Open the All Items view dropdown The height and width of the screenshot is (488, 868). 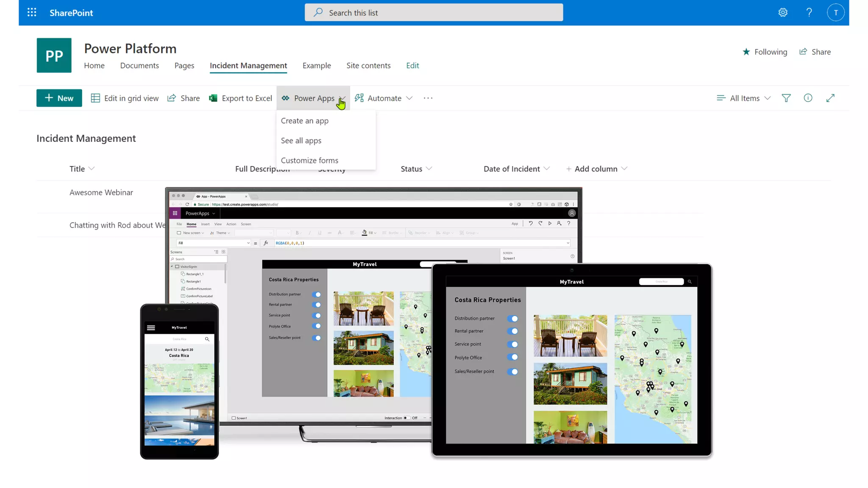(744, 98)
